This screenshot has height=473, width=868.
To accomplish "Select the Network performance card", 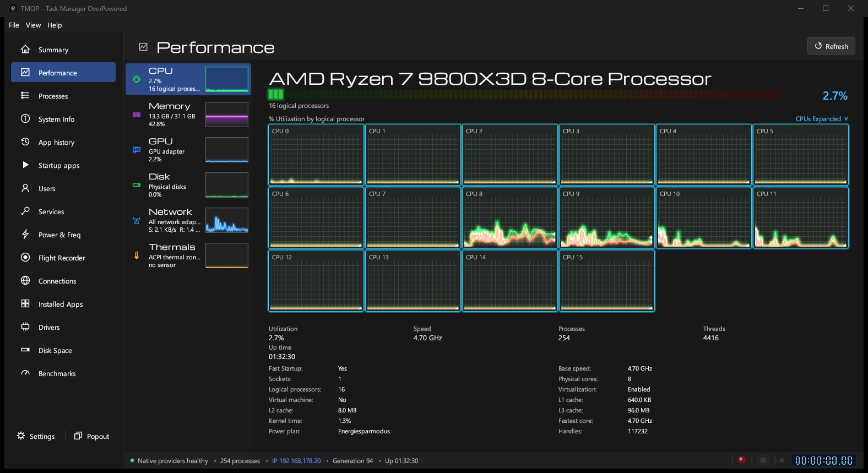I will (188, 220).
